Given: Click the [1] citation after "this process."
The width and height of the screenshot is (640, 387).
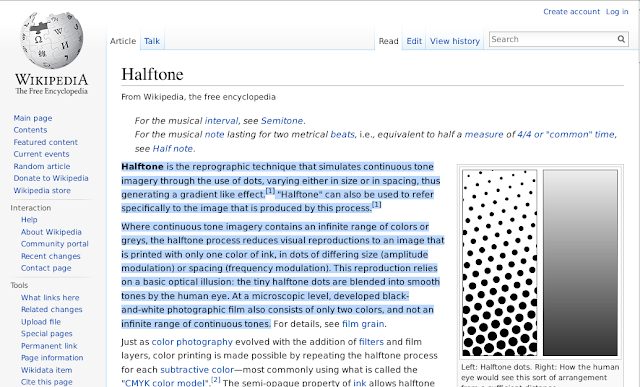Looking at the screenshot, I should [376, 205].
